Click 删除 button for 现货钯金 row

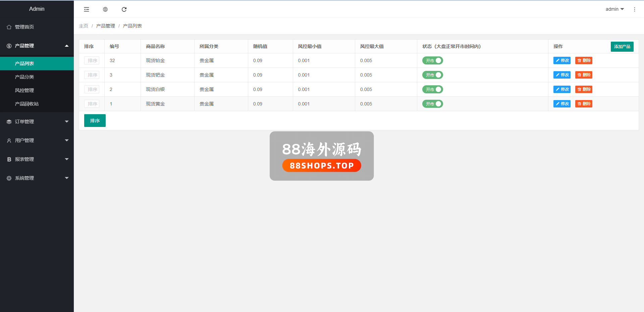pyautogui.click(x=584, y=75)
